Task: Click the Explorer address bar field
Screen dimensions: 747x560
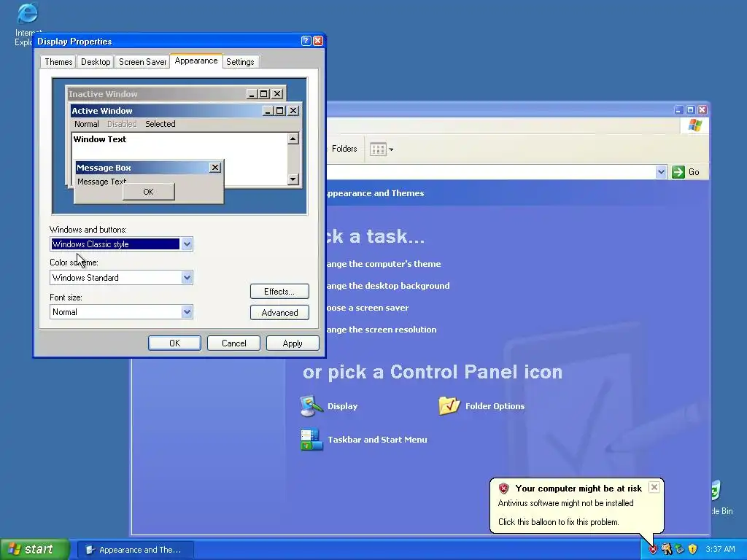Action: click(491, 172)
